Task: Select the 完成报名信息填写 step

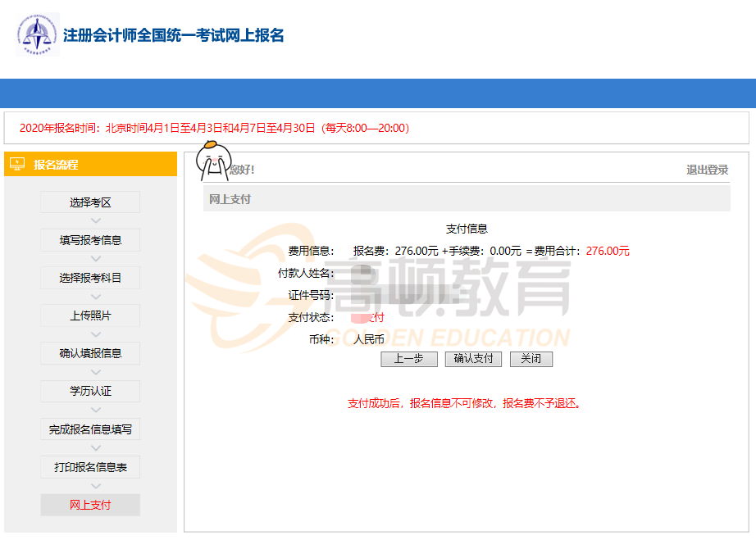Action: coord(90,429)
